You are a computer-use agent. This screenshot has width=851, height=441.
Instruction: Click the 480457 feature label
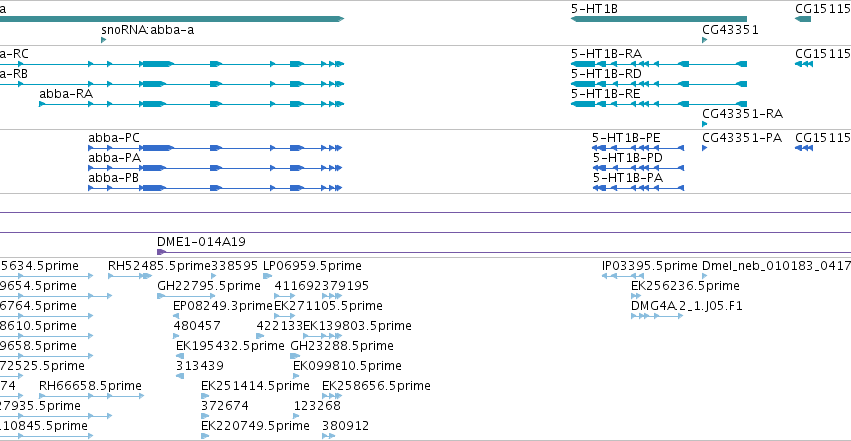197,326
